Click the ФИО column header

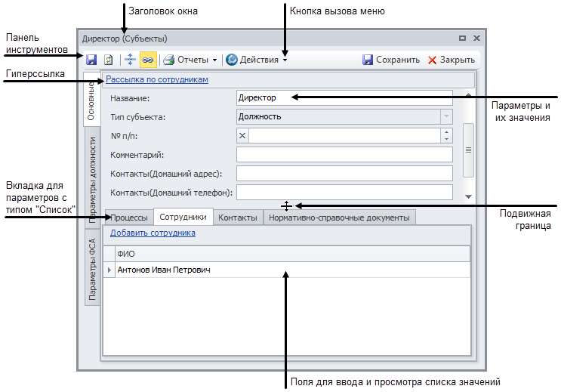[x=292, y=254]
